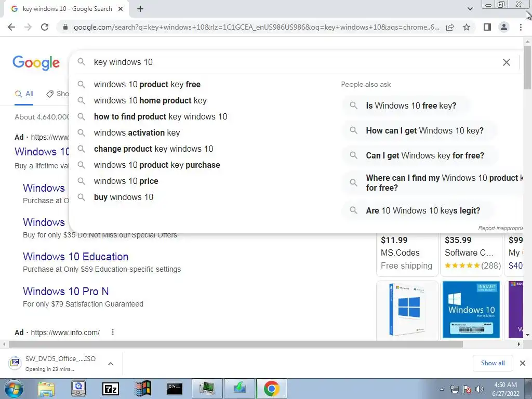Close the key windows 10 tab
This screenshot has height=399, width=532.
tap(121, 9)
